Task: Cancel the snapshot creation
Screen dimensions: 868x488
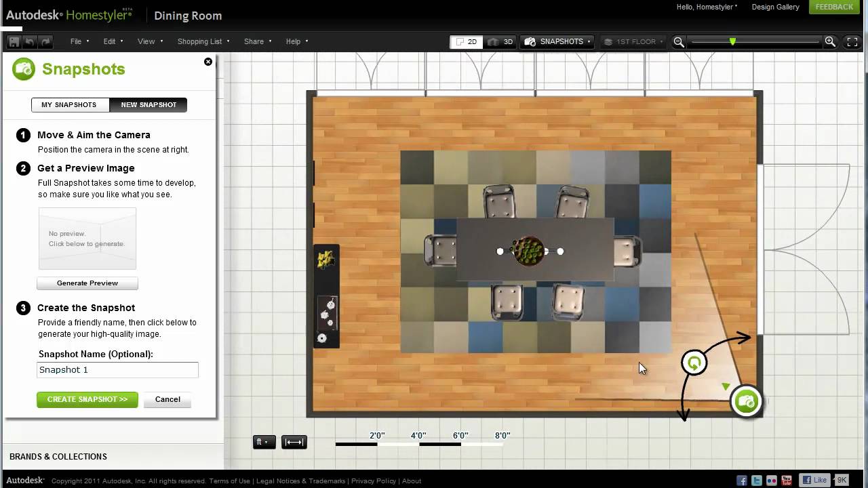Action: pyautogui.click(x=167, y=399)
